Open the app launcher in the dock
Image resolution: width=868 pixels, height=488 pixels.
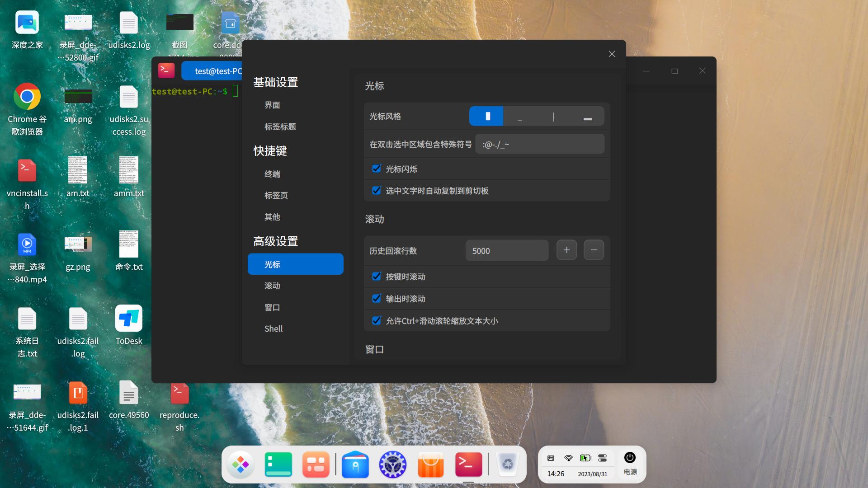[x=240, y=464]
